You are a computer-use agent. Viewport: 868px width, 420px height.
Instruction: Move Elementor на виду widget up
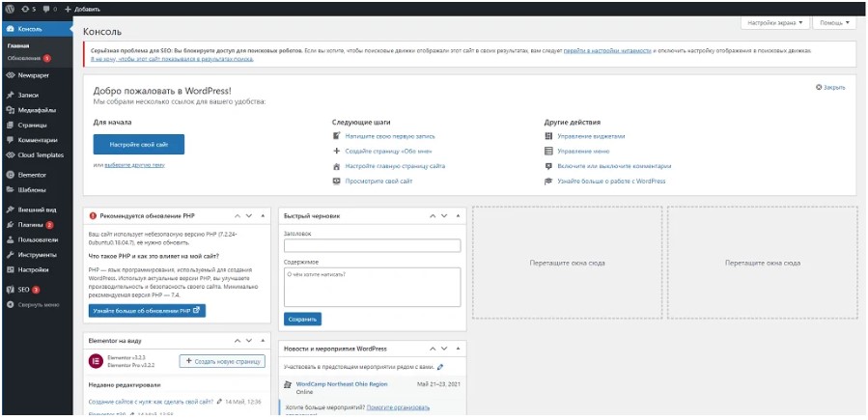[x=237, y=341]
